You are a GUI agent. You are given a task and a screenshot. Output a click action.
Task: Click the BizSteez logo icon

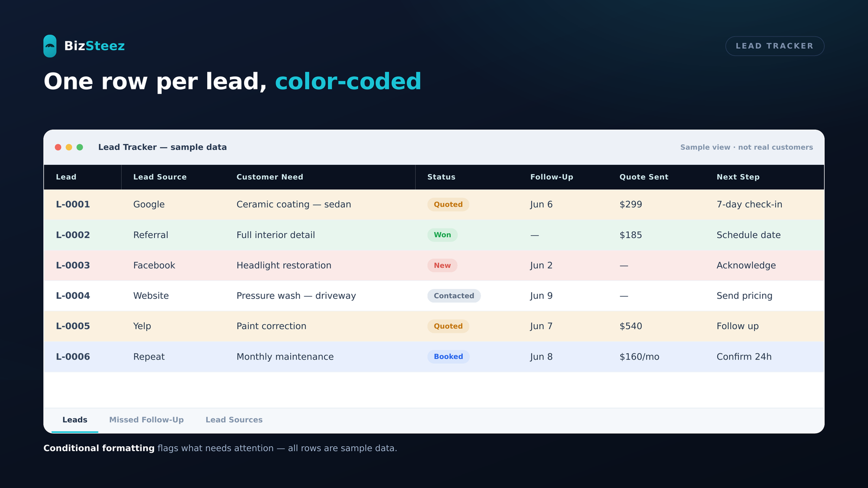[x=50, y=46]
